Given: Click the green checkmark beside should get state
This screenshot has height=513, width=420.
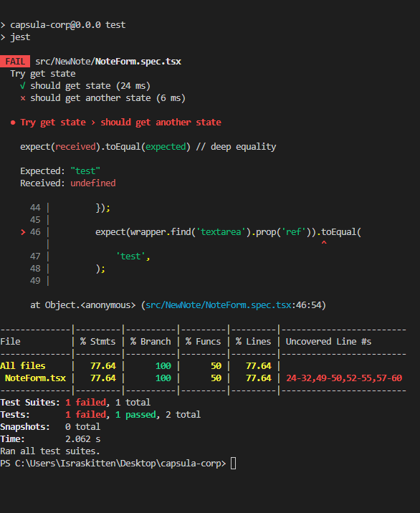Looking at the screenshot, I should [x=23, y=86].
